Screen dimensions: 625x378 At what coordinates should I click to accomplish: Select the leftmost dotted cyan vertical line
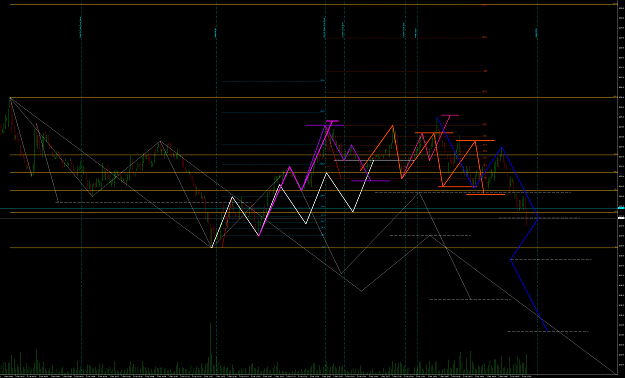click(x=81, y=187)
